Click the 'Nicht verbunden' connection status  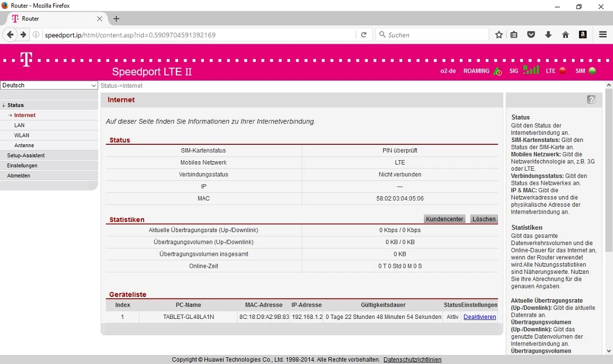point(400,174)
